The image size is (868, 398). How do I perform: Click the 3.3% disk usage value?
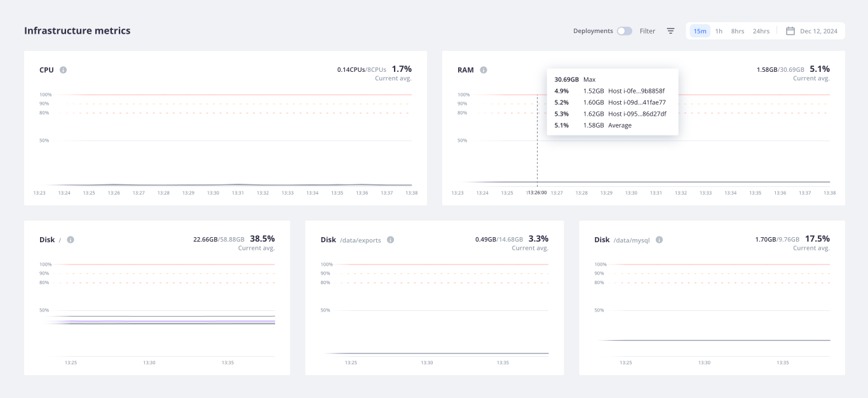point(538,238)
